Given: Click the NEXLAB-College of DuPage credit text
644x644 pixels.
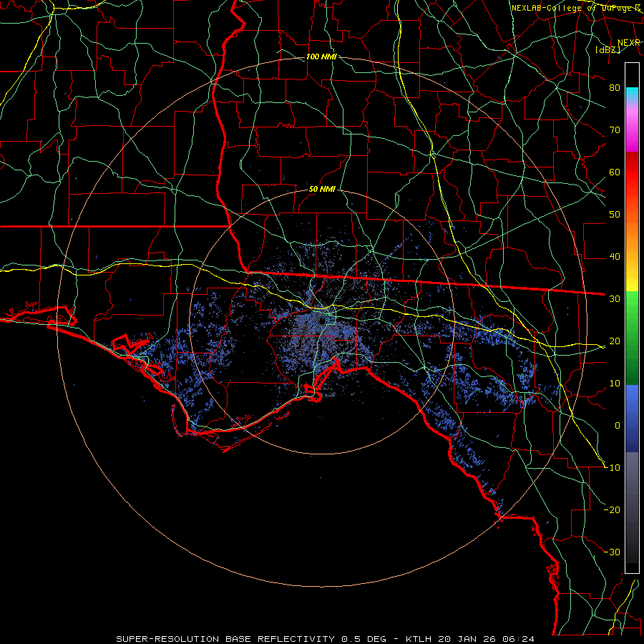Looking at the screenshot, I should (576, 8).
